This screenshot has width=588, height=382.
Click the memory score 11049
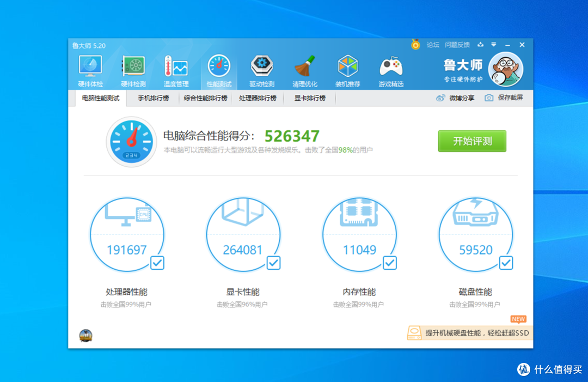[x=360, y=250]
